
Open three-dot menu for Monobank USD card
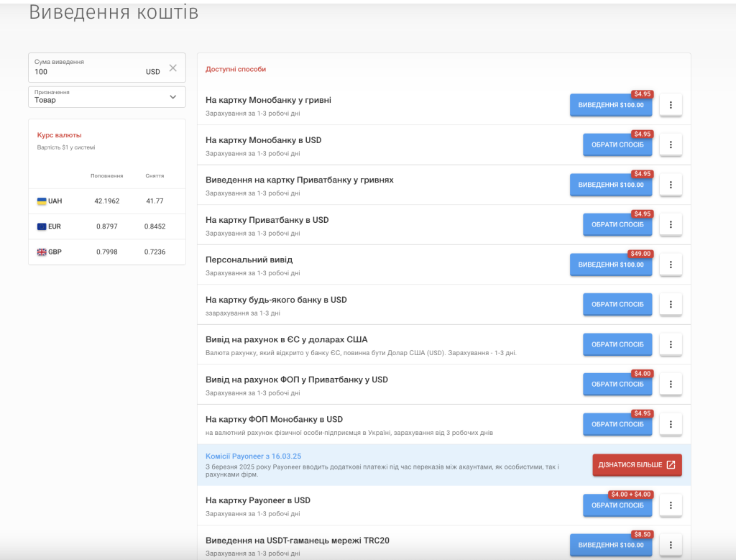[x=670, y=144]
